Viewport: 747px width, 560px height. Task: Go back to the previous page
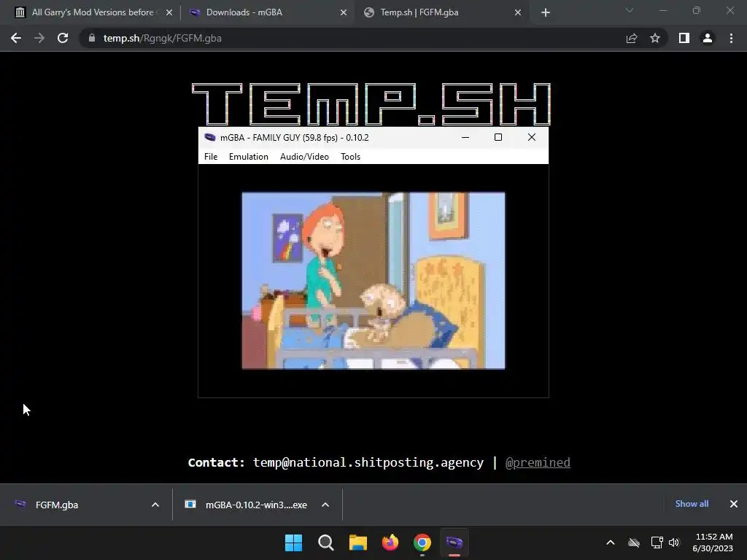pyautogui.click(x=16, y=38)
